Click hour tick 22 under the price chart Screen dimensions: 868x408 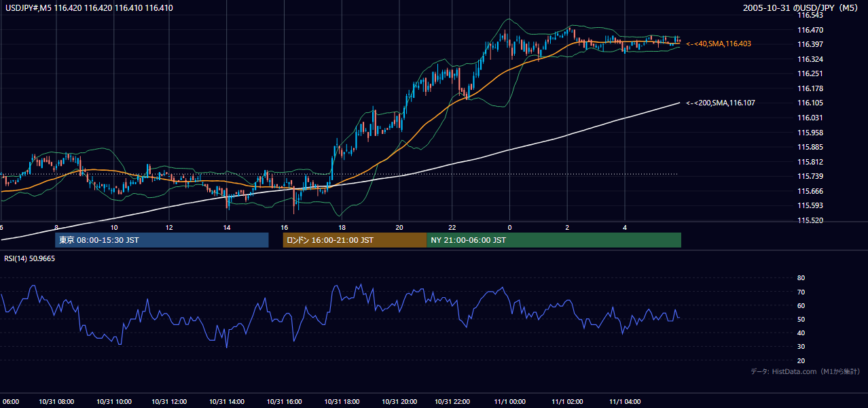(452, 228)
